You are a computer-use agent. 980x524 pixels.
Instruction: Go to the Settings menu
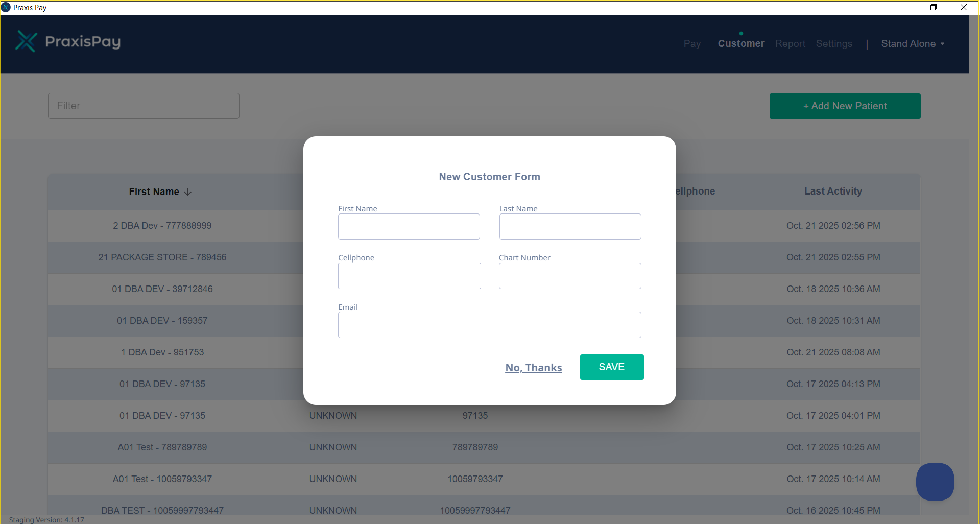[x=834, y=44]
